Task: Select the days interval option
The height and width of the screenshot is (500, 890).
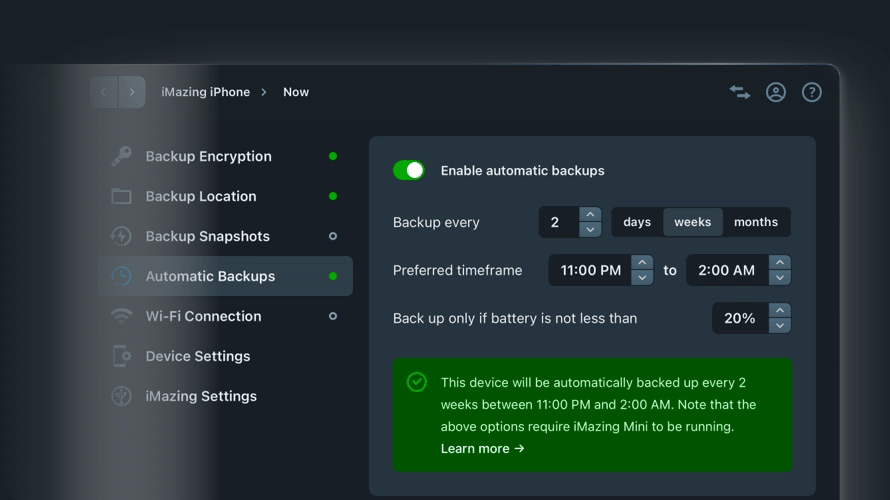Action: point(637,222)
